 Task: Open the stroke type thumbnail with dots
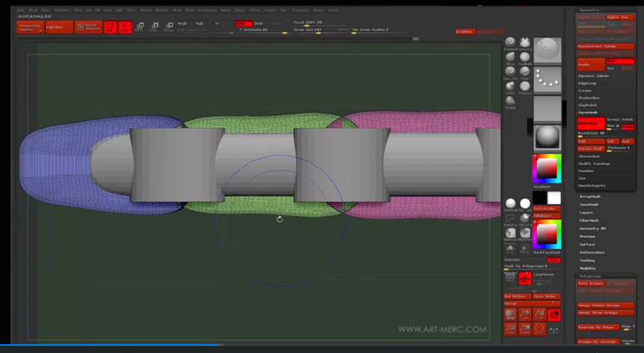tap(548, 79)
